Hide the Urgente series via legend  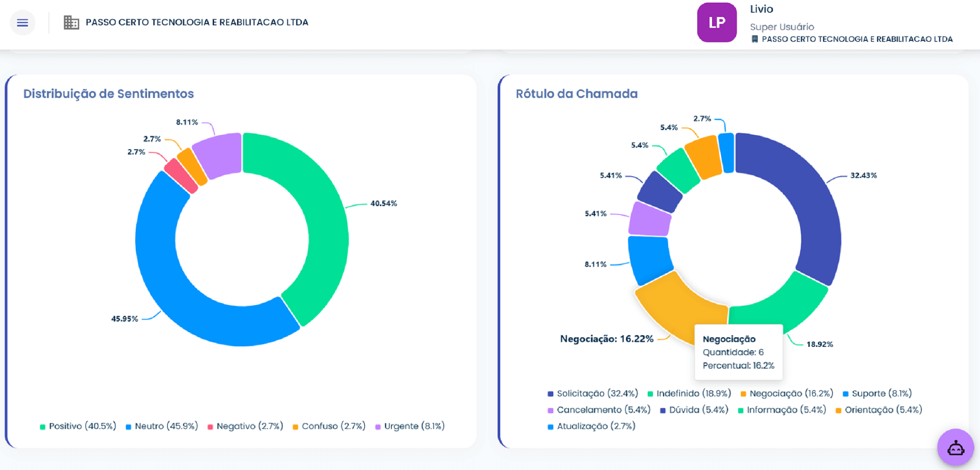[x=410, y=426]
